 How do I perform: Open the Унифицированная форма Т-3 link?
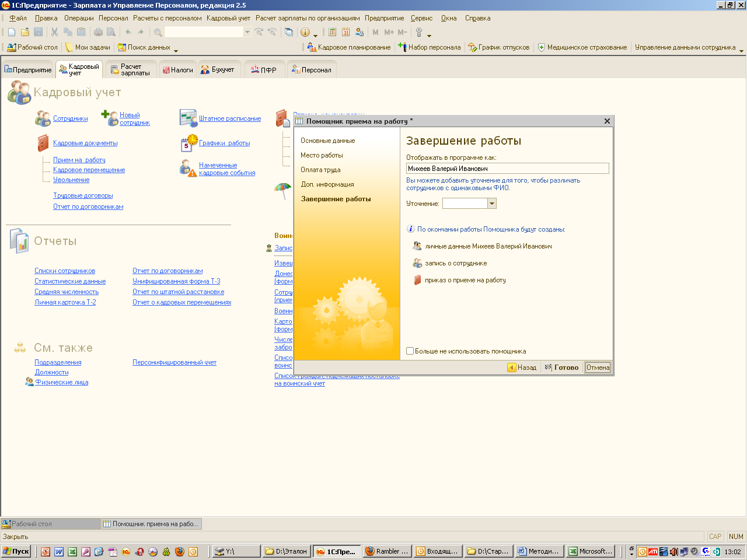pos(176,281)
